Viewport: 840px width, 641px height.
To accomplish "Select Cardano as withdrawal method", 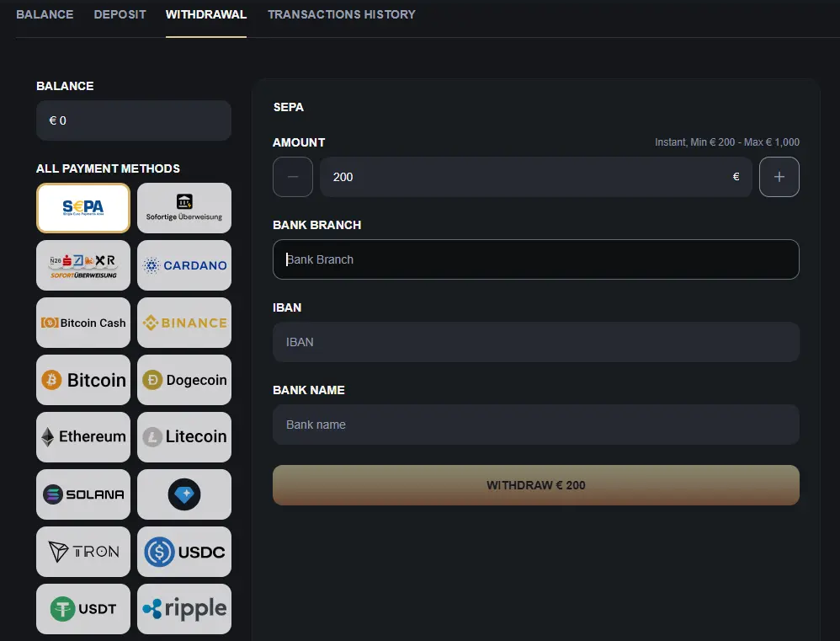I will click(184, 265).
